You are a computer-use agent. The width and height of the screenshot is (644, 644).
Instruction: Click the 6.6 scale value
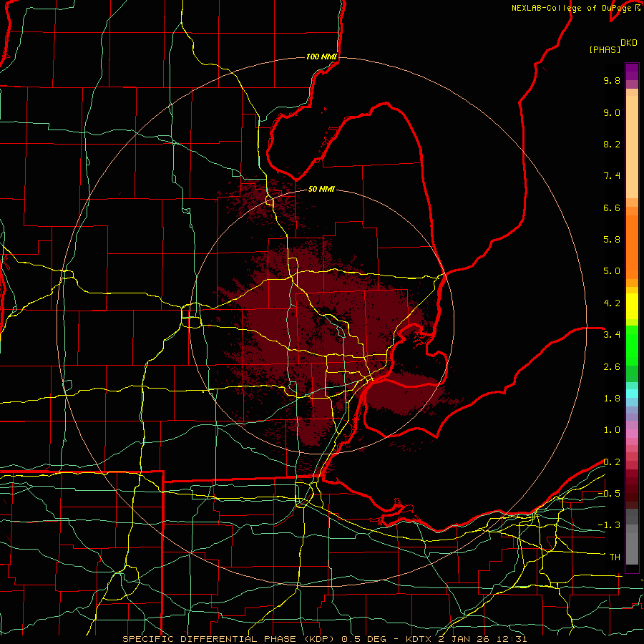coord(612,208)
